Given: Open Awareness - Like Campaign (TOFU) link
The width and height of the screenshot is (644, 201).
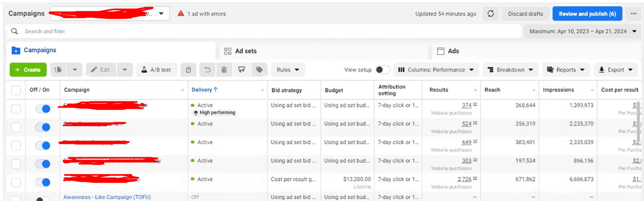Looking at the screenshot, I should click(x=107, y=197).
